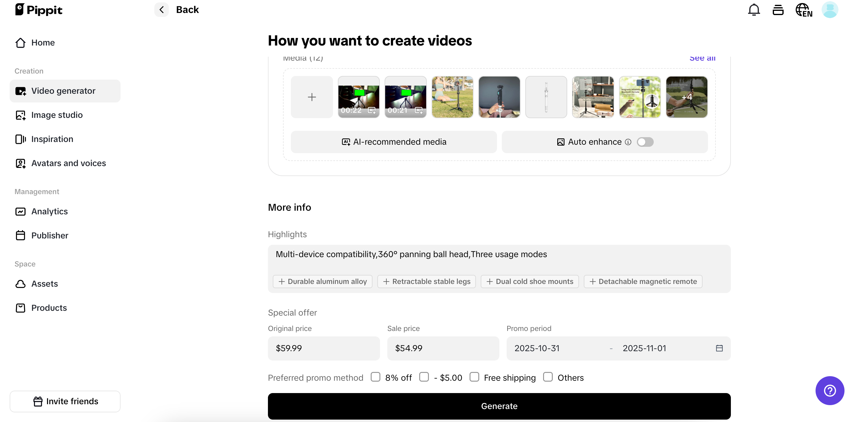The image size is (868, 422).
Task: Click the Original price field showing $59.99
Action: click(x=323, y=348)
